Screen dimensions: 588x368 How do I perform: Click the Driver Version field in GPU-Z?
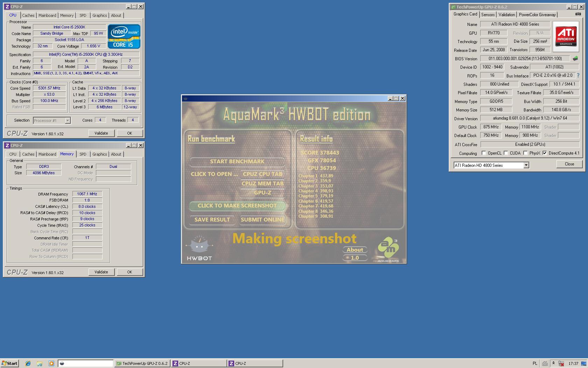coord(530,118)
